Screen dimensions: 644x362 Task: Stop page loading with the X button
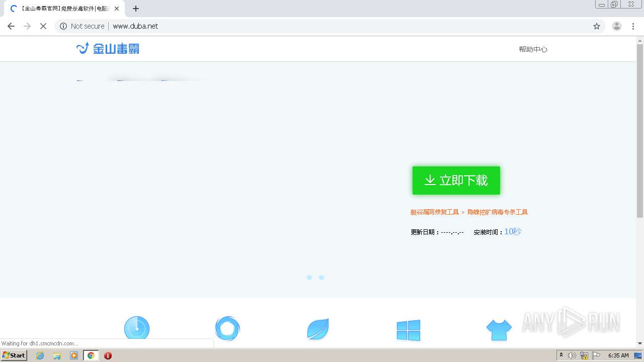click(x=43, y=26)
